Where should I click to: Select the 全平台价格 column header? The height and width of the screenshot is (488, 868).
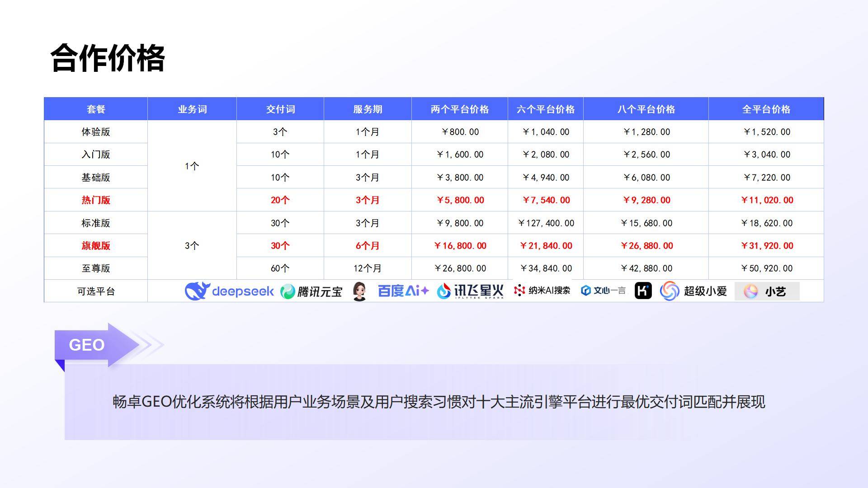point(766,109)
